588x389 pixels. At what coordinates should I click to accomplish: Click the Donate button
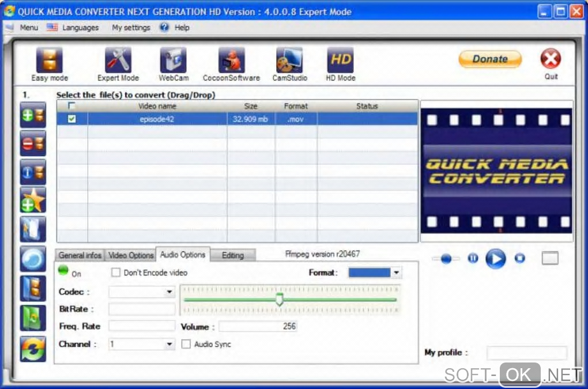490,59
